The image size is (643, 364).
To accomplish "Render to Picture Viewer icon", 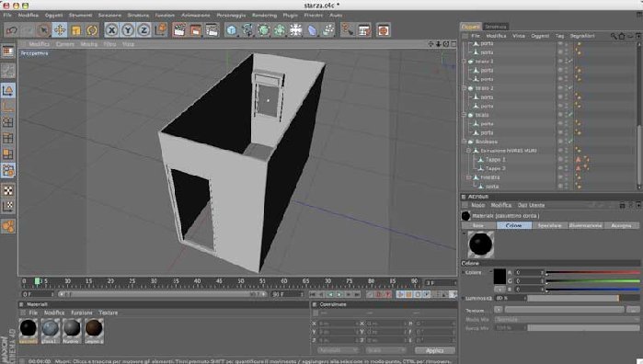I will coord(196,30).
